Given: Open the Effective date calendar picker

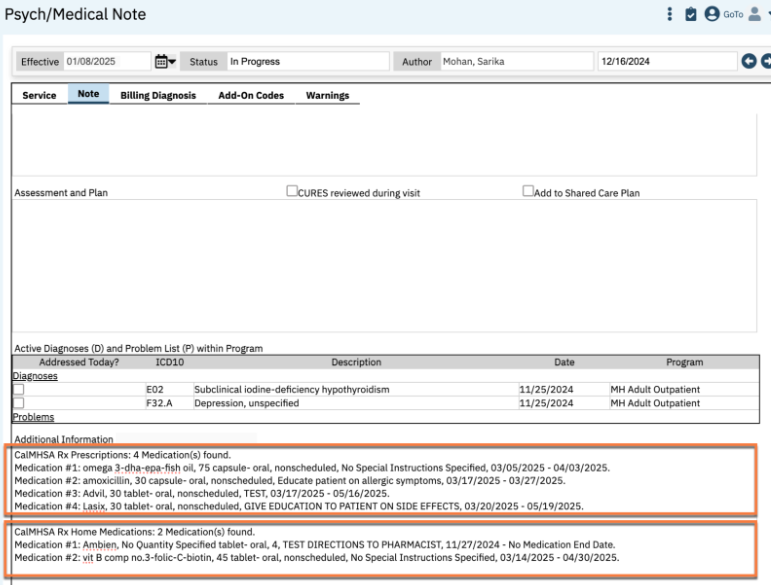Looking at the screenshot, I should click(x=161, y=61).
